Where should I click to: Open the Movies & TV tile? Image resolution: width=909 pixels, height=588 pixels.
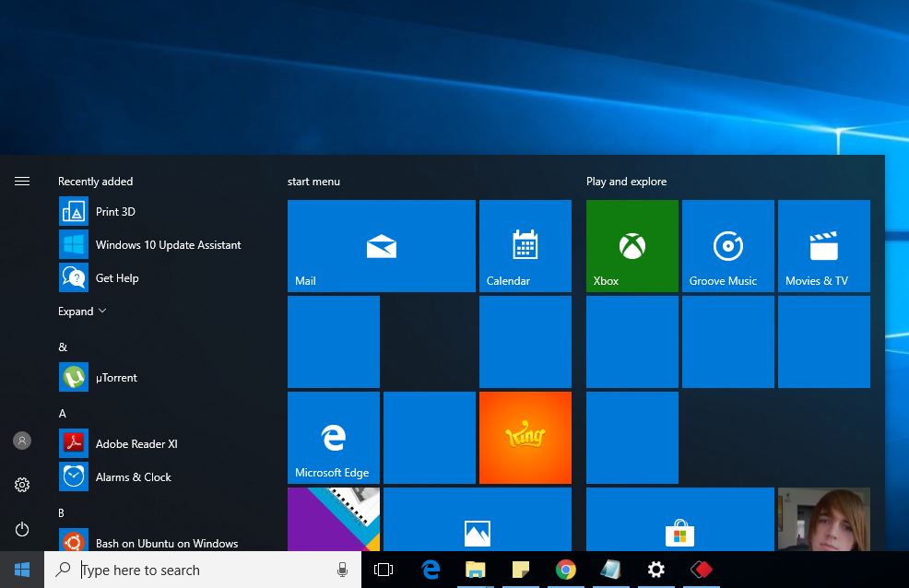pos(823,245)
